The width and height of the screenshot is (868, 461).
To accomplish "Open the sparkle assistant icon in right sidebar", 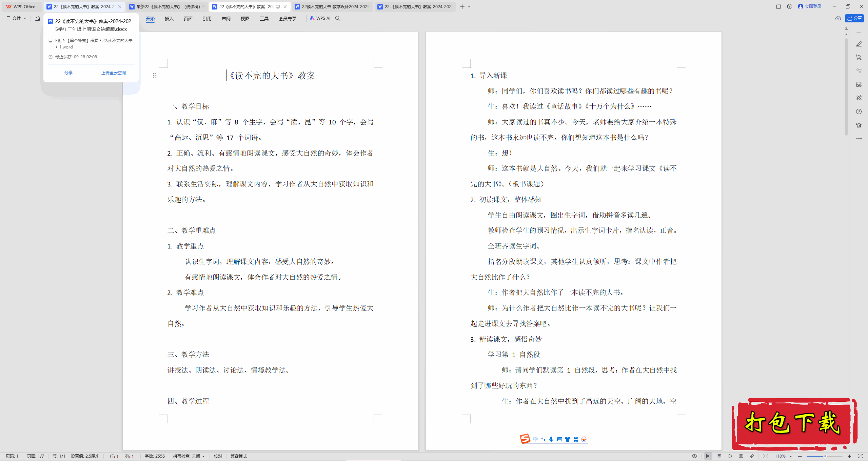I will 859,125.
